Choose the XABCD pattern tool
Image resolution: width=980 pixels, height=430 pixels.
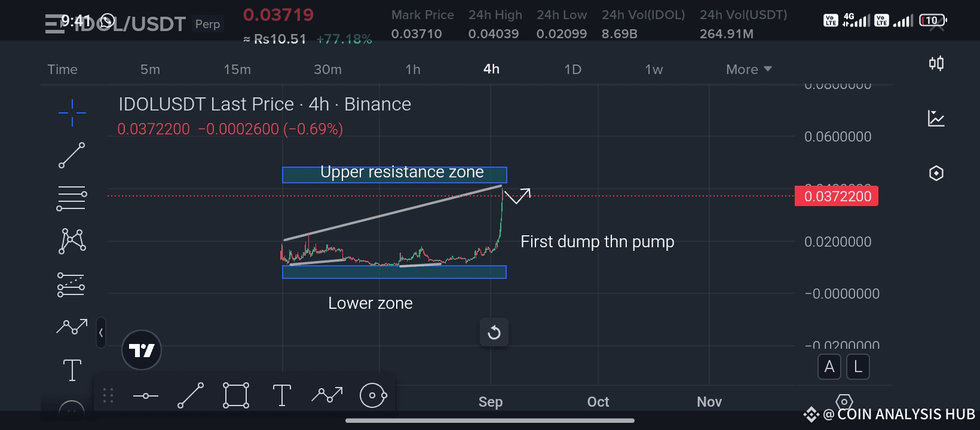[72, 241]
